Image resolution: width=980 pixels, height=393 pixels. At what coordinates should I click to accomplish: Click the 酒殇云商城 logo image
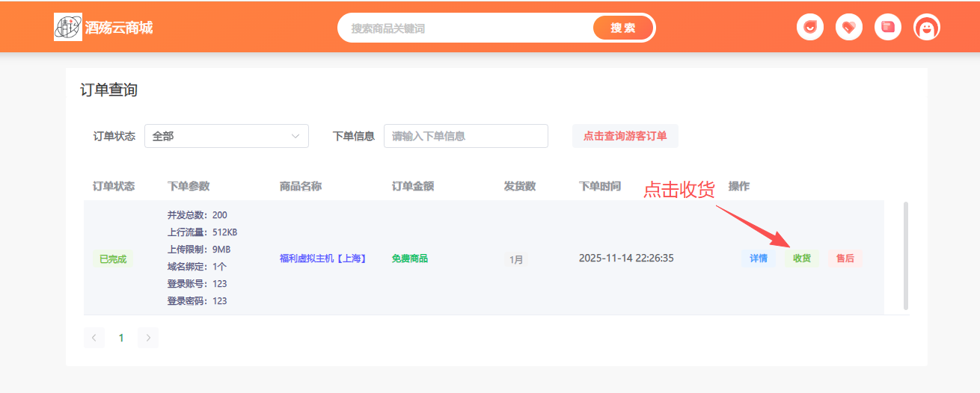tap(68, 27)
